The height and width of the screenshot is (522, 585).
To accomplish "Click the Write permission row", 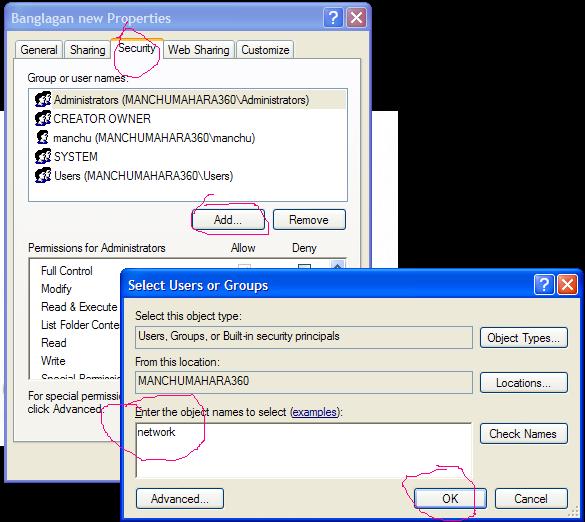I will tap(53, 360).
